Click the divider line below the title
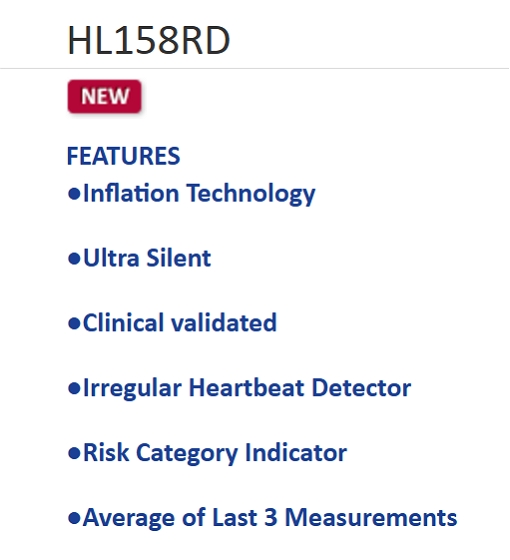Screen dimensions: 510x560 coord(255,68)
